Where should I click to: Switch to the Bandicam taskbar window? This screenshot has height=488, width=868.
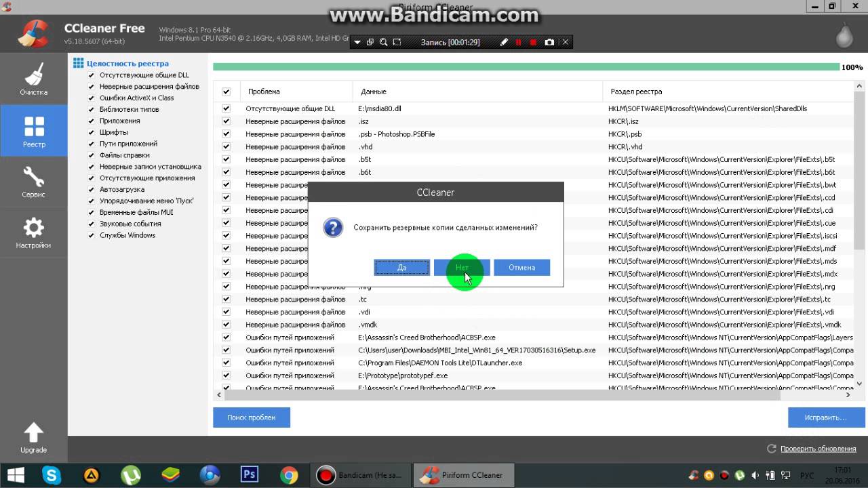(x=361, y=475)
